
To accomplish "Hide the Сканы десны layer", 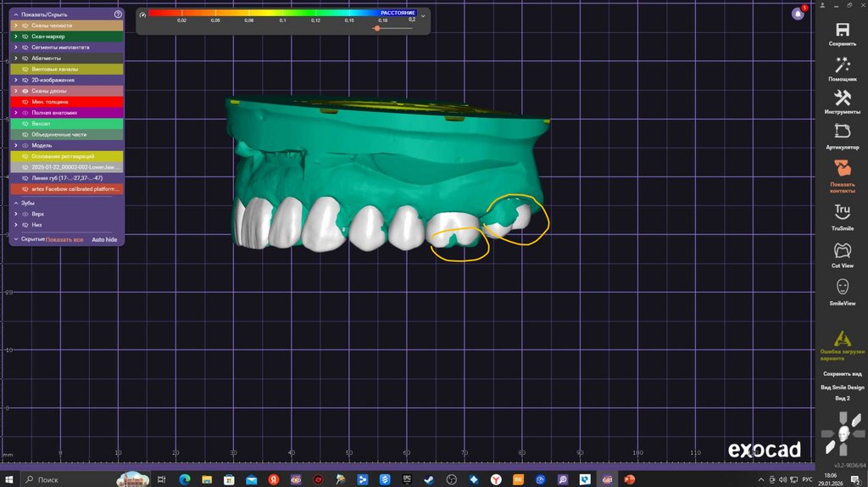I will (x=25, y=91).
